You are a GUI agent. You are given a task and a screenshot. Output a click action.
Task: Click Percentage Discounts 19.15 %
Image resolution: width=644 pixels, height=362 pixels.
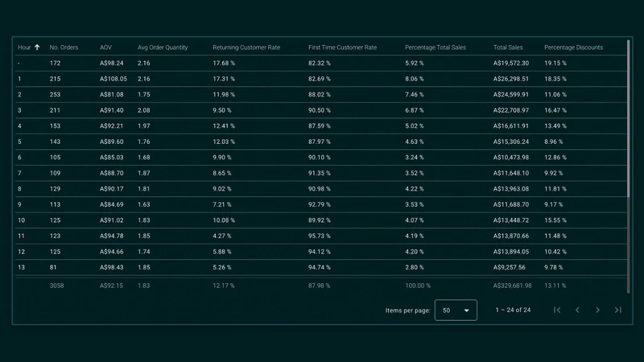coord(555,64)
